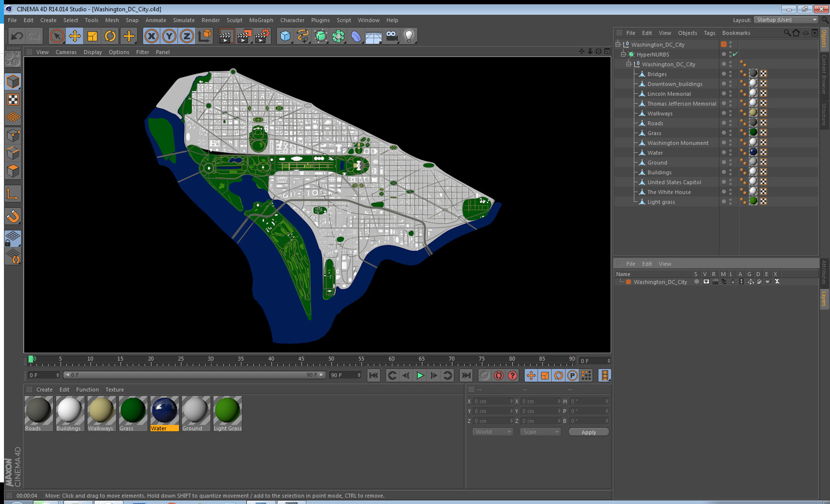Enable Polygons mode in left palette
The height and width of the screenshot is (504, 830).
tap(13, 171)
